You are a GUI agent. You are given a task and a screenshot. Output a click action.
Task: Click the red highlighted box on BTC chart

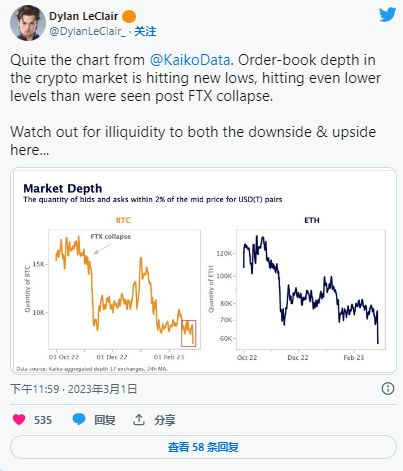[x=188, y=333]
